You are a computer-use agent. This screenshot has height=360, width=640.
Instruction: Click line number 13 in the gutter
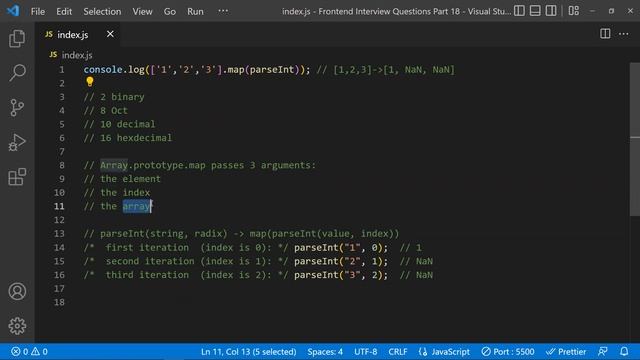tap(59, 233)
